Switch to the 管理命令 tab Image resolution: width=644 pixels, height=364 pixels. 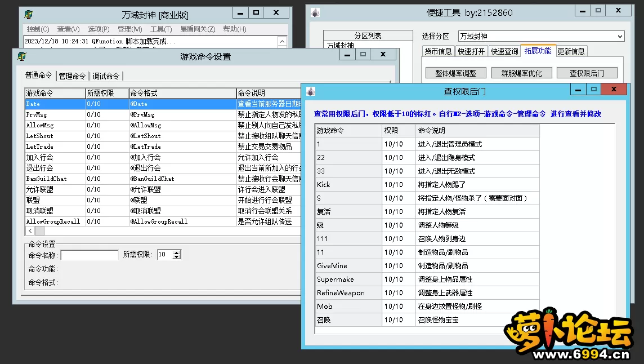coord(72,76)
